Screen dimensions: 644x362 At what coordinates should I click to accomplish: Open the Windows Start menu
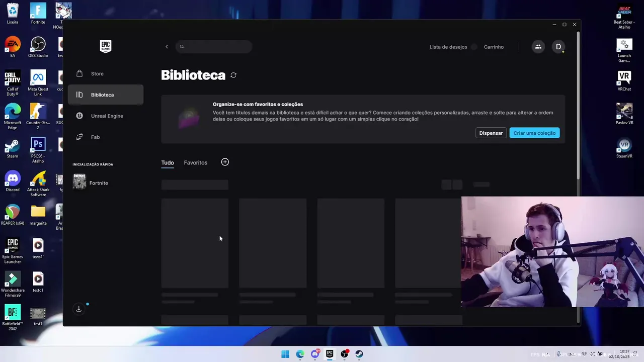285,354
